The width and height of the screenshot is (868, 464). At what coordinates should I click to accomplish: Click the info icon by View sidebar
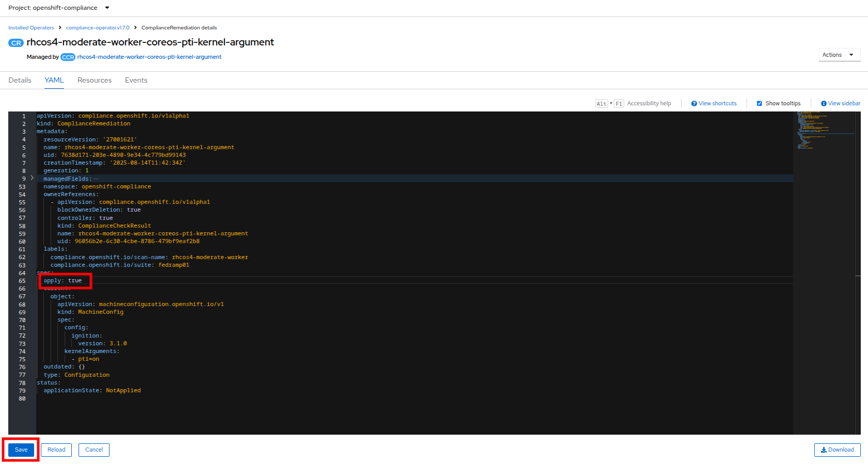[x=824, y=104]
